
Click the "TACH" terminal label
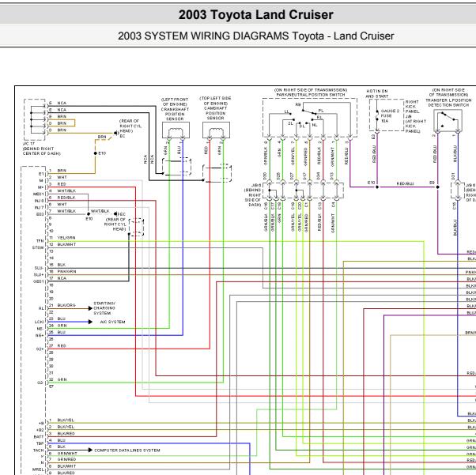coord(39,450)
